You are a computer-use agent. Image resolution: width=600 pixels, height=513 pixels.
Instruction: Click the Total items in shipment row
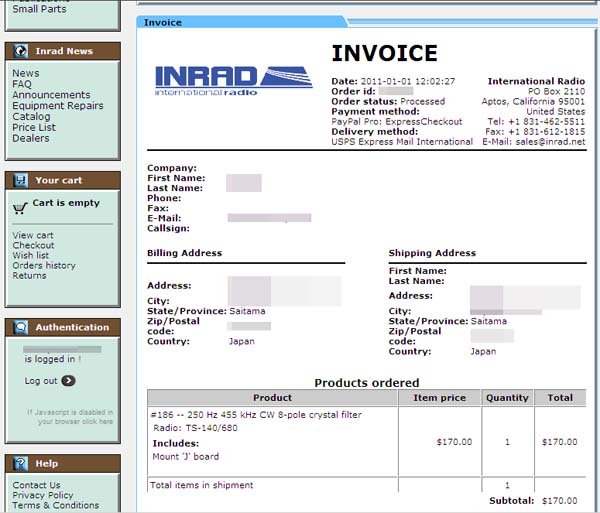pos(367,485)
